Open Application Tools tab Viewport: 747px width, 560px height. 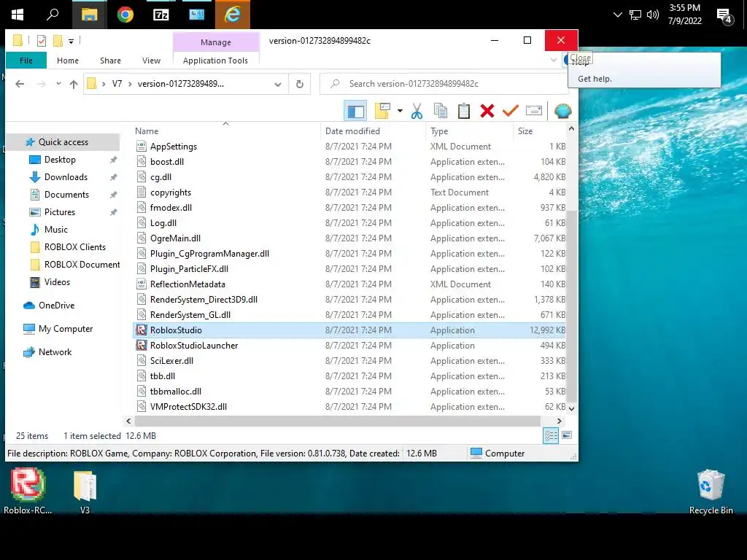[x=215, y=61]
